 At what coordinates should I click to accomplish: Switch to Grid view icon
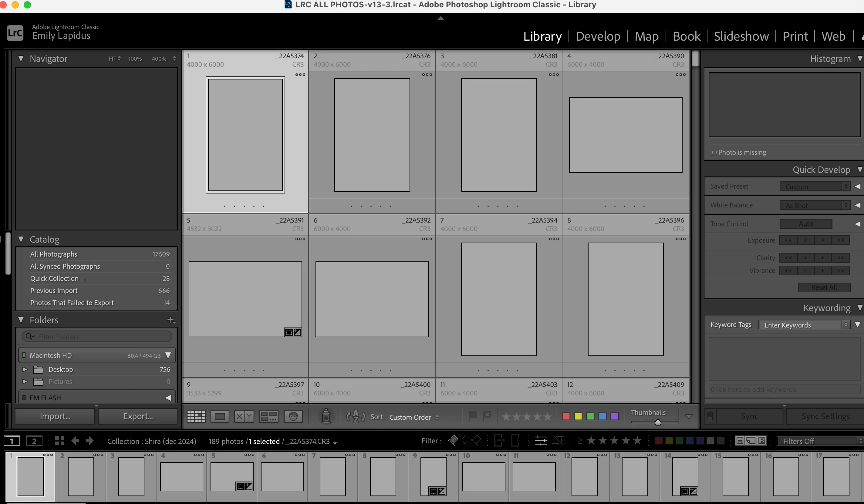coord(196,416)
